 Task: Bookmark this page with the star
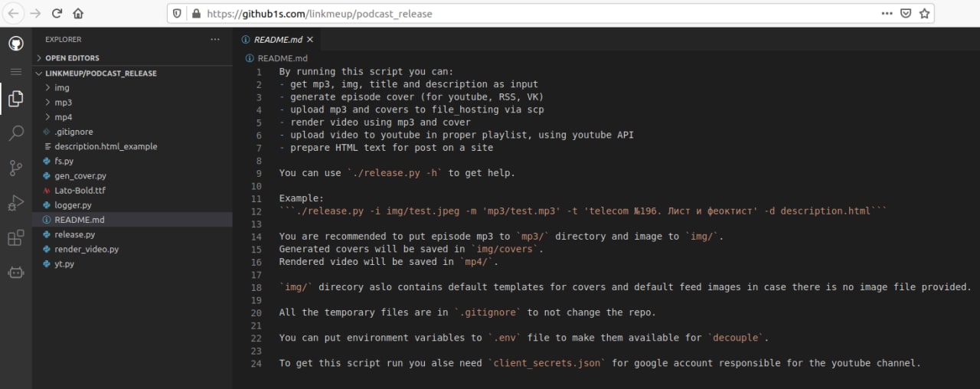(926, 13)
